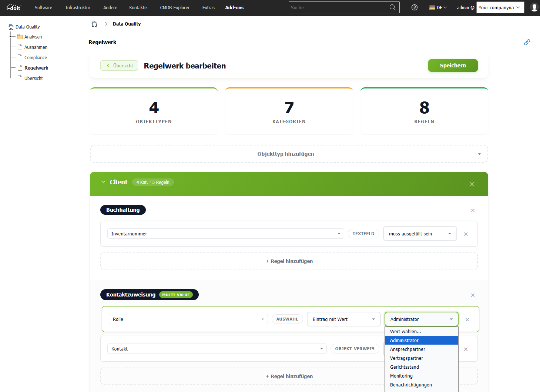Image resolution: width=540 pixels, height=392 pixels.
Task: Collapse the Client object type section
Action: click(103, 182)
